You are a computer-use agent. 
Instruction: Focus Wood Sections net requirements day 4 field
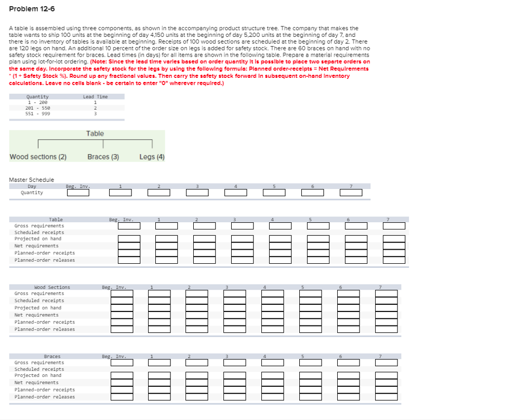[x=273, y=315]
